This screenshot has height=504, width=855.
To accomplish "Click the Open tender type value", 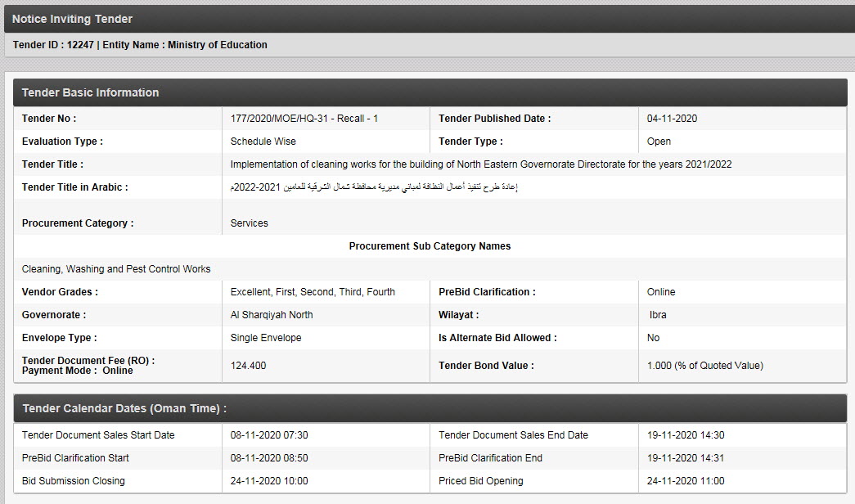I will pyautogui.click(x=659, y=142).
